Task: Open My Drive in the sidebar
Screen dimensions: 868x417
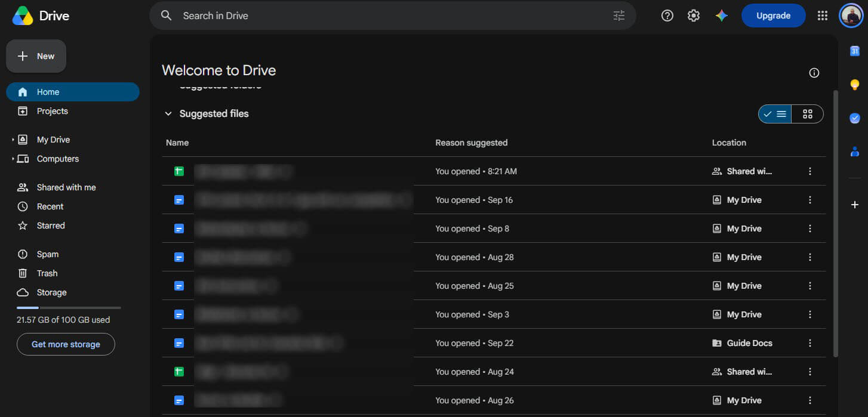Action: tap(73, 140)
